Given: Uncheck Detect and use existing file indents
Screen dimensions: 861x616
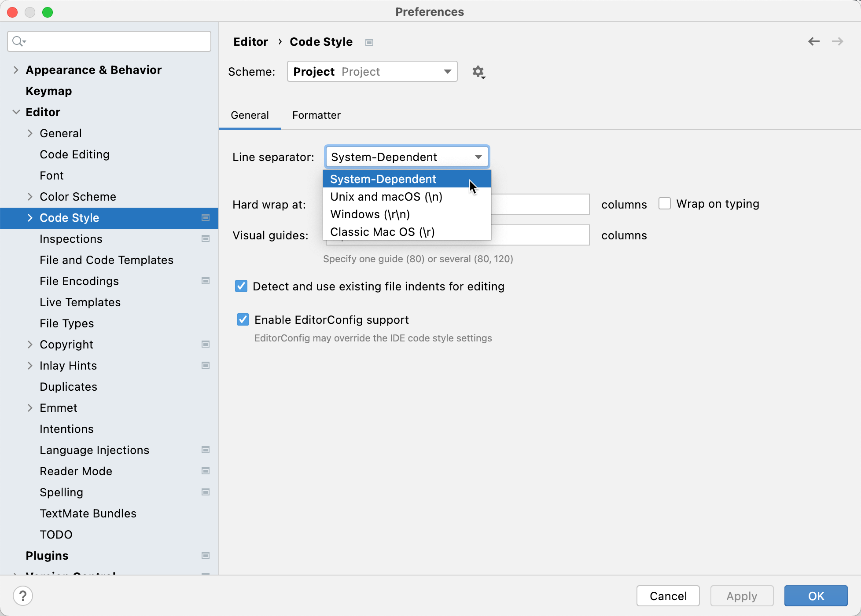Looking at the screenshot, I should (241, 286).
